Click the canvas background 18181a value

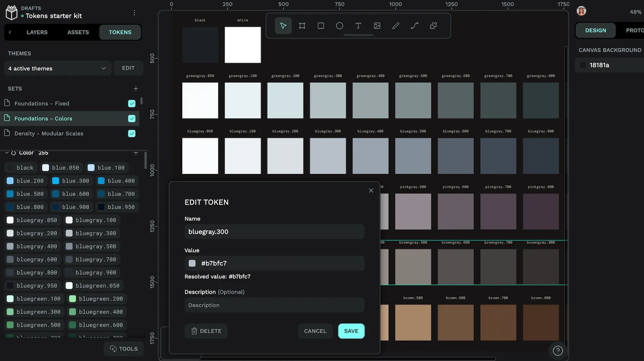coord(599,65)
